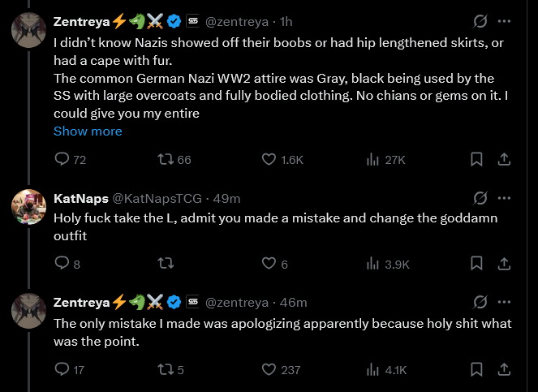Bookmark Zentreya's first tweet

pyautogui.click(x=476, y=159)
